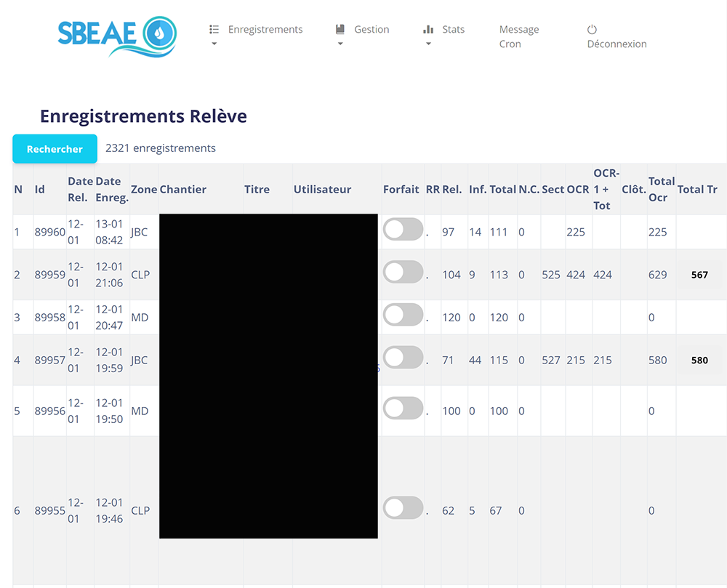Click the Id cell 89957

pos(49,360)
